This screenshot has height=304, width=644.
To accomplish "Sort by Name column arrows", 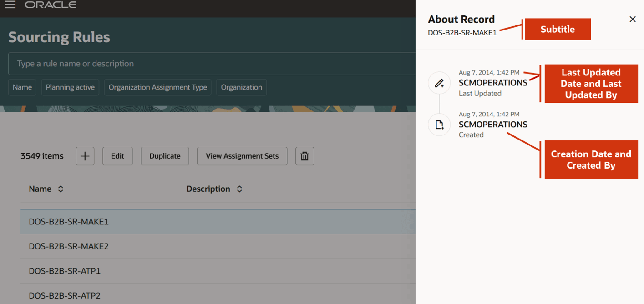I will tap(61, 189).
